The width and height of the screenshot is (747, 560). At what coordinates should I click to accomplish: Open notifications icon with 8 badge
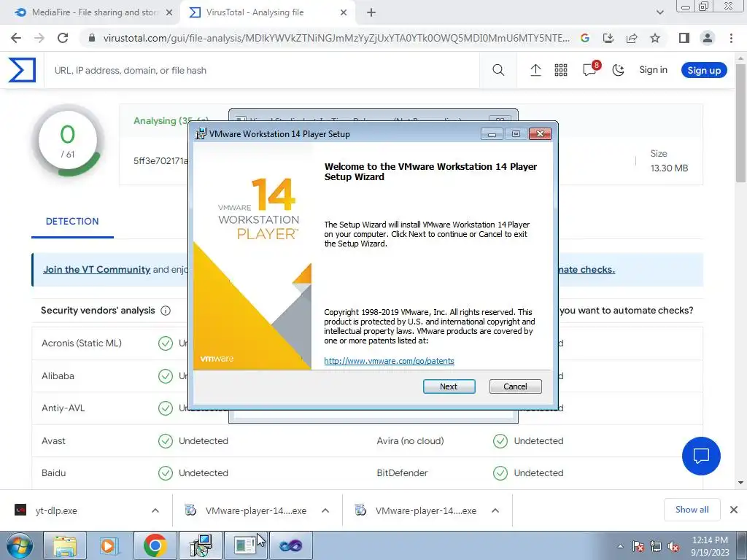pyautogui.click(x=591, y=69)
